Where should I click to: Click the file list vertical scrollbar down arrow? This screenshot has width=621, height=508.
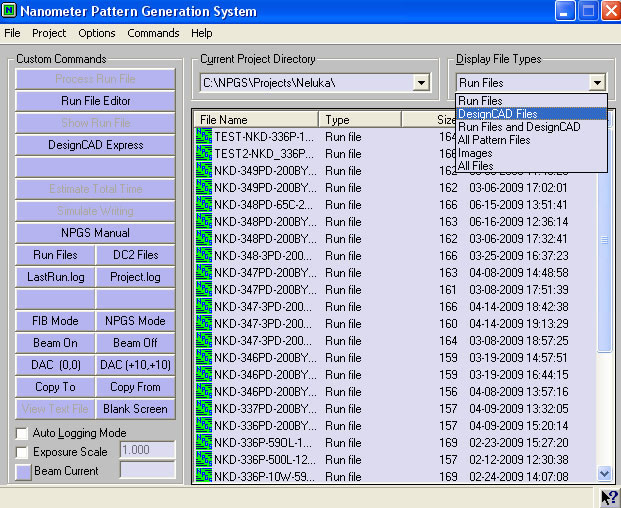[x=604, y=474]
